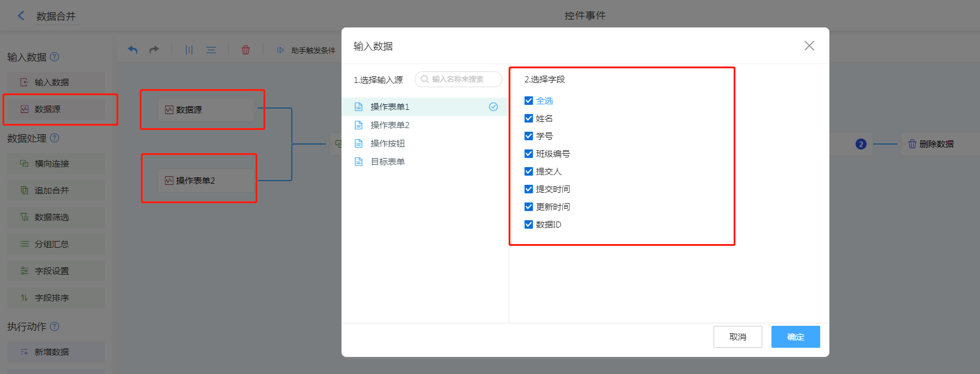Click the red trash delete icon
This screenshot has height=374, width=980.
click(x=246, y=50)
